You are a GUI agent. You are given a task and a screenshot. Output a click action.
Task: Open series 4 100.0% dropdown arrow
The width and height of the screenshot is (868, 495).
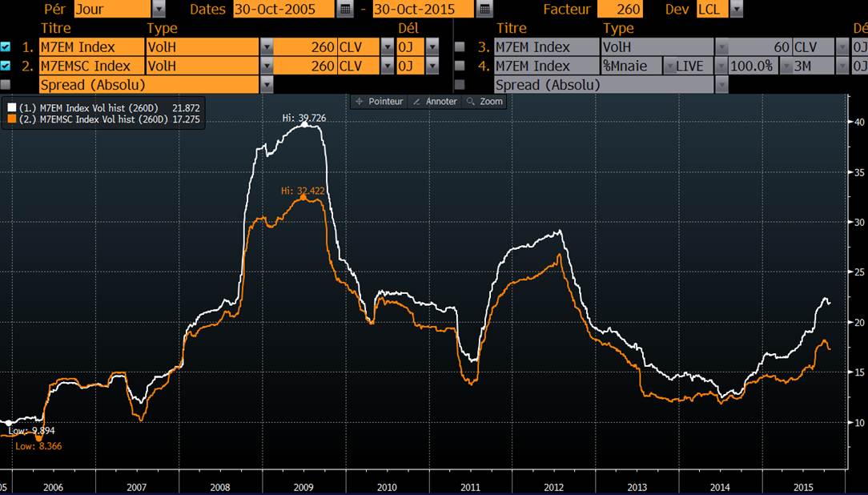pos(786,66)
